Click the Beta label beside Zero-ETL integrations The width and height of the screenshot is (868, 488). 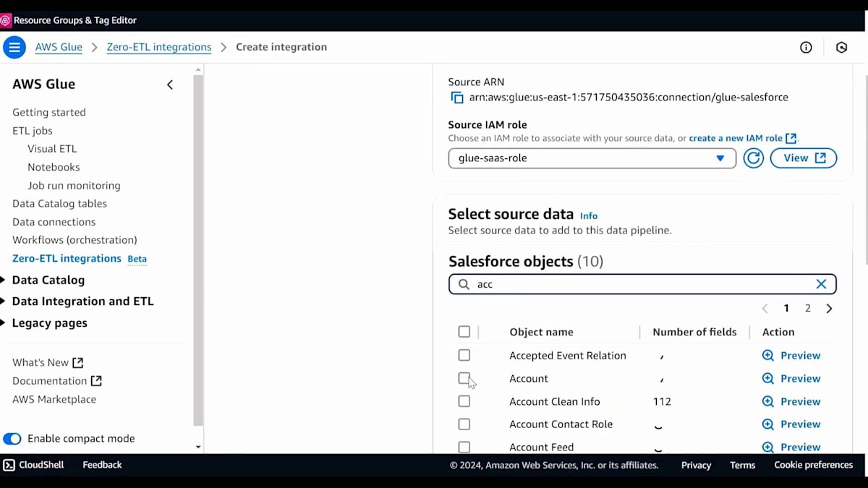[x=137, y=259]
